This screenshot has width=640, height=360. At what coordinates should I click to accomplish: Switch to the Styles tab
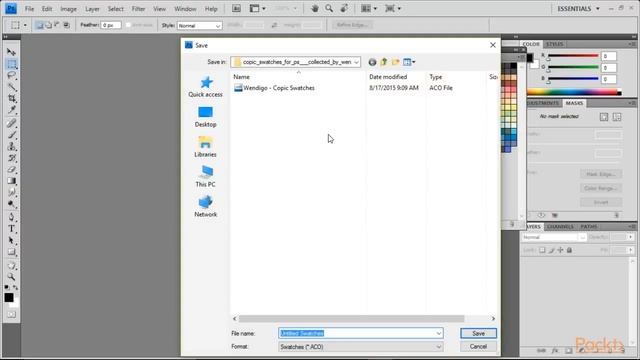point(554,44)
